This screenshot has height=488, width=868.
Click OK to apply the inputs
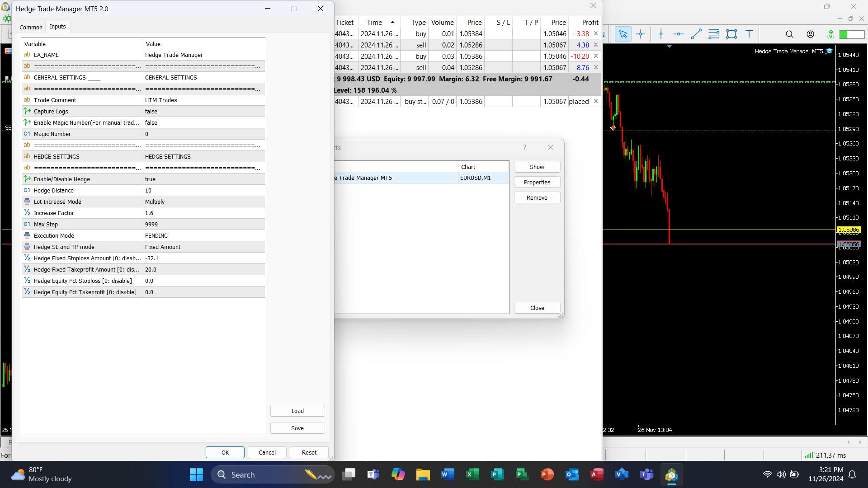(225, 452)
